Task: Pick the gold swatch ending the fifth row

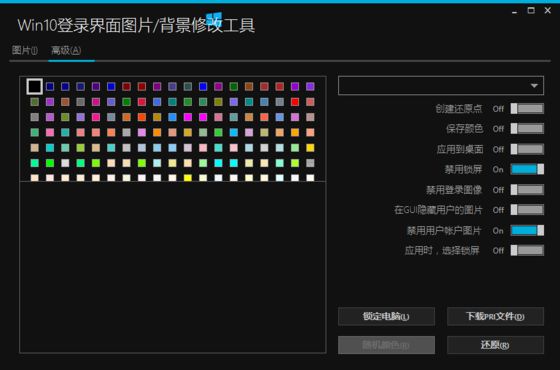Action: coord(310,148)
